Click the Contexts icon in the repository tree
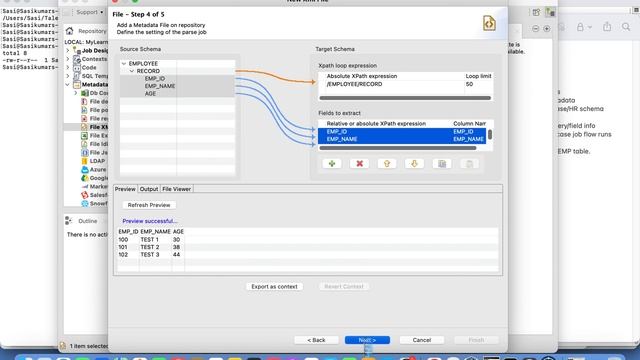Image resolution: width=640 pixels, height=360 pixels. click(x=77, y=59)
